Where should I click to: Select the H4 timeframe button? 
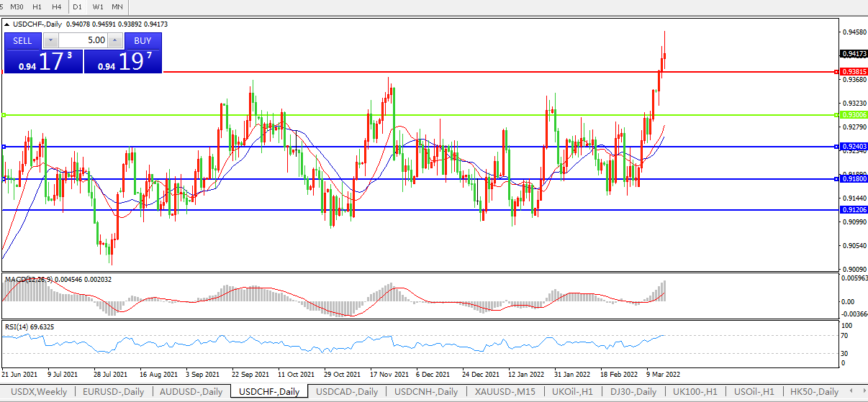[x=57, y=6]
